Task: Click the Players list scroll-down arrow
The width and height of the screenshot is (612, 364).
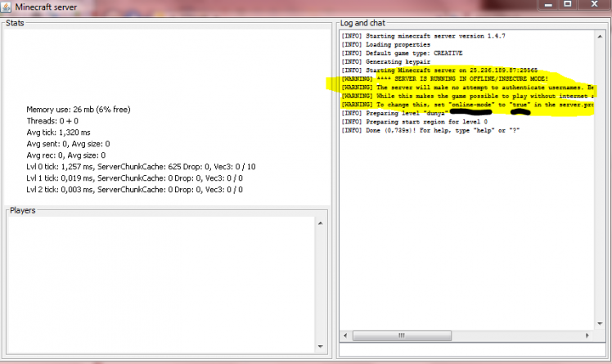Action: (321, 347)
